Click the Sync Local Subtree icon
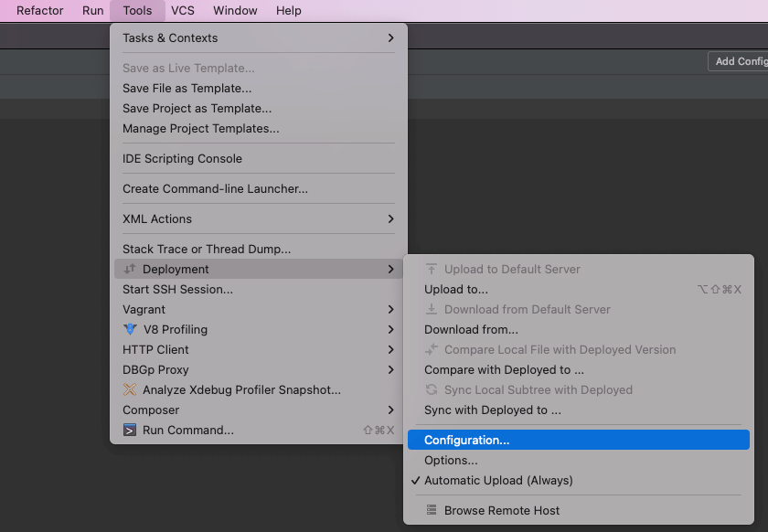 pyautogui.click(x=432, y=389)
